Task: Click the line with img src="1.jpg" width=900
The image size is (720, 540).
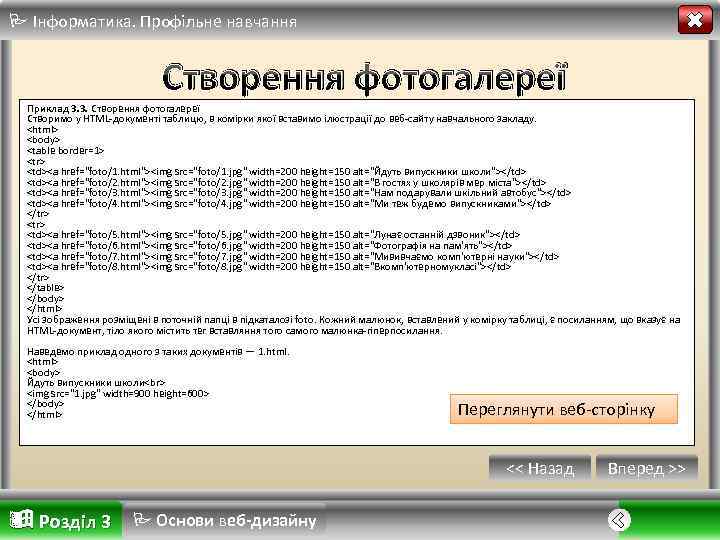Action: pyautogui.click(x=118, y=394)
